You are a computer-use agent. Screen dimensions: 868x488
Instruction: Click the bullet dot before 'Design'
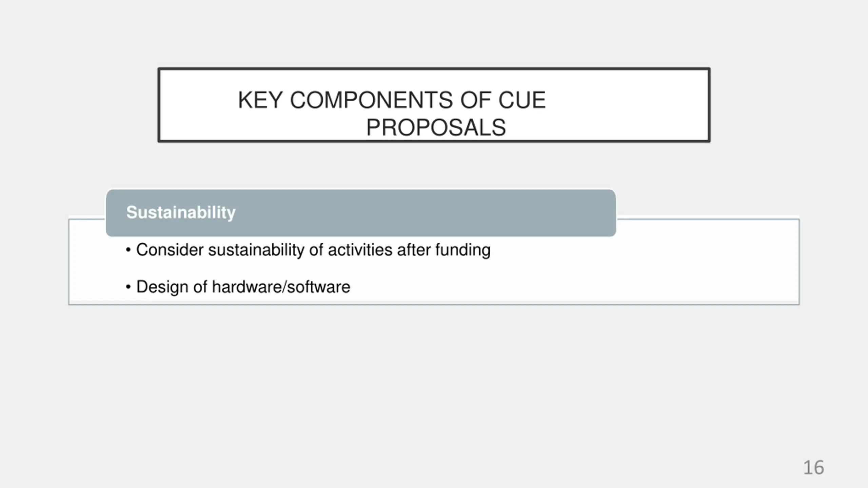point(128,287)
